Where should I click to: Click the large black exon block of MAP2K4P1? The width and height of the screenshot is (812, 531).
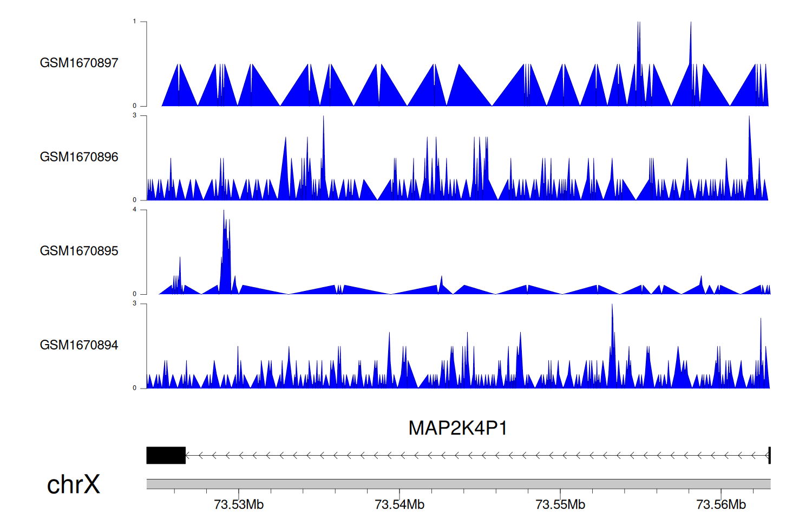(166, 456)
